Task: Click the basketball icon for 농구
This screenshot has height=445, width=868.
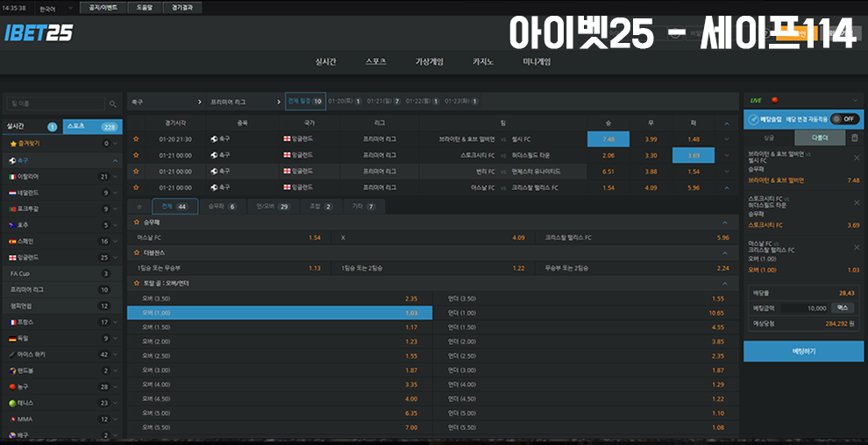Action: tap(12, 387)
